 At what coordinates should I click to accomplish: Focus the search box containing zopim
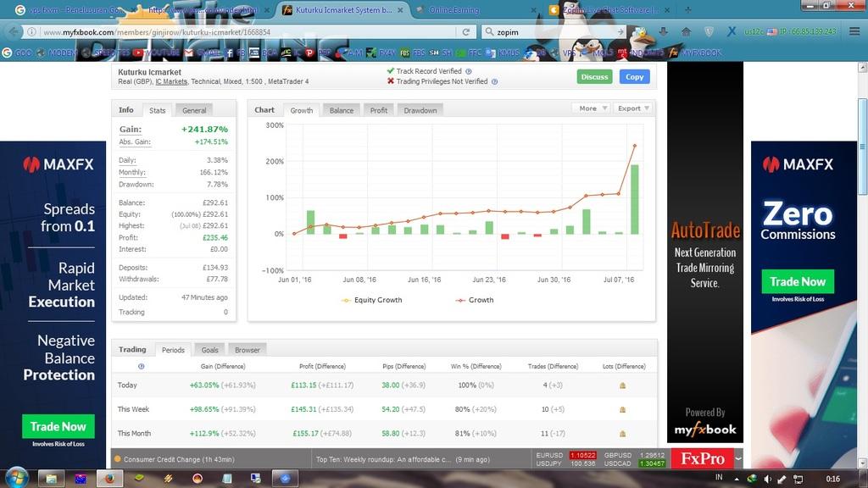554,32
